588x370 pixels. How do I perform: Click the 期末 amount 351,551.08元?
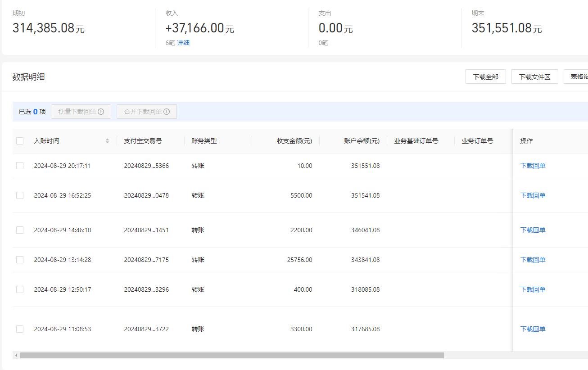(x=507, y=28)
